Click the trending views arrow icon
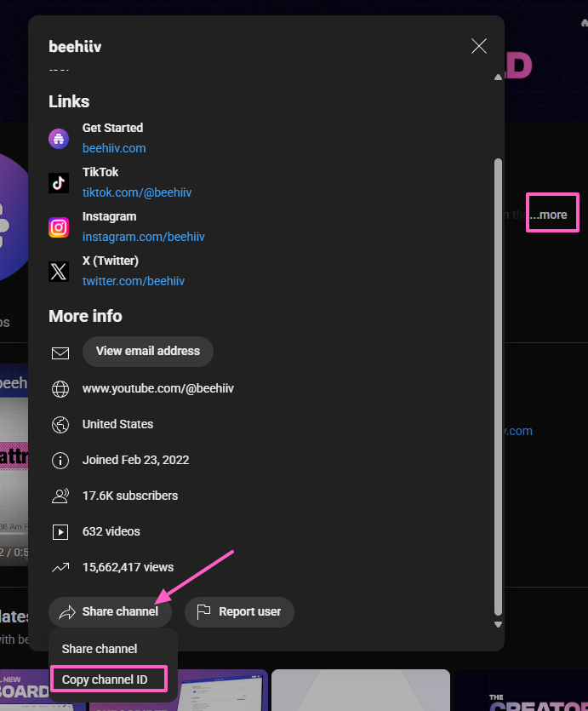 60,567
